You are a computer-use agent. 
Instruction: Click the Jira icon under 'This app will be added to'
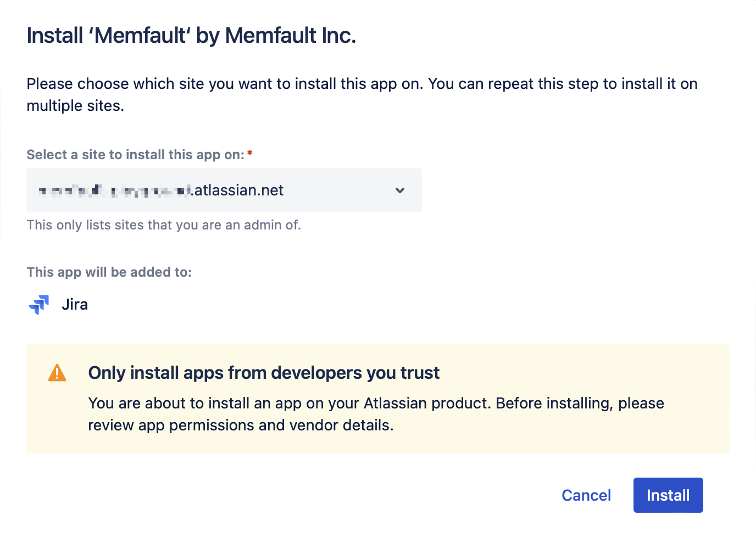tap(38, 304)
